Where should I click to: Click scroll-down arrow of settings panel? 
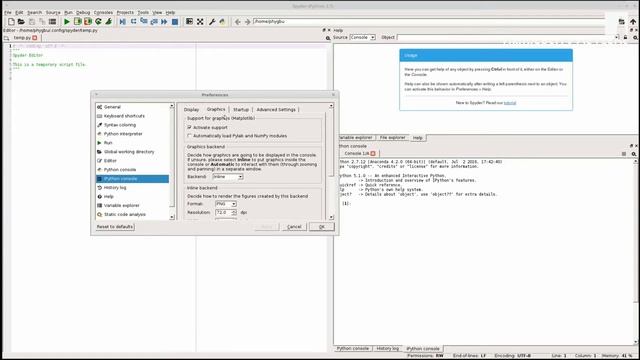pyautogui.click(x=331, y=217)
